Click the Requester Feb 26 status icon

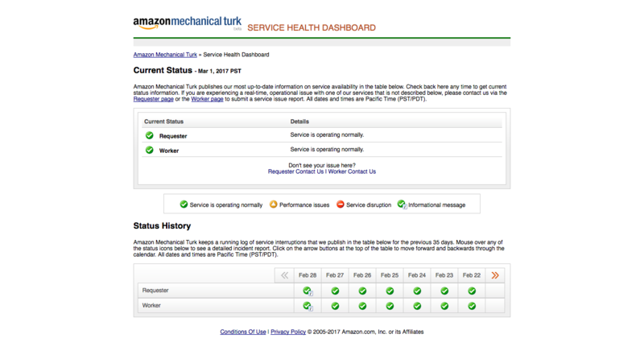(362, 291)
